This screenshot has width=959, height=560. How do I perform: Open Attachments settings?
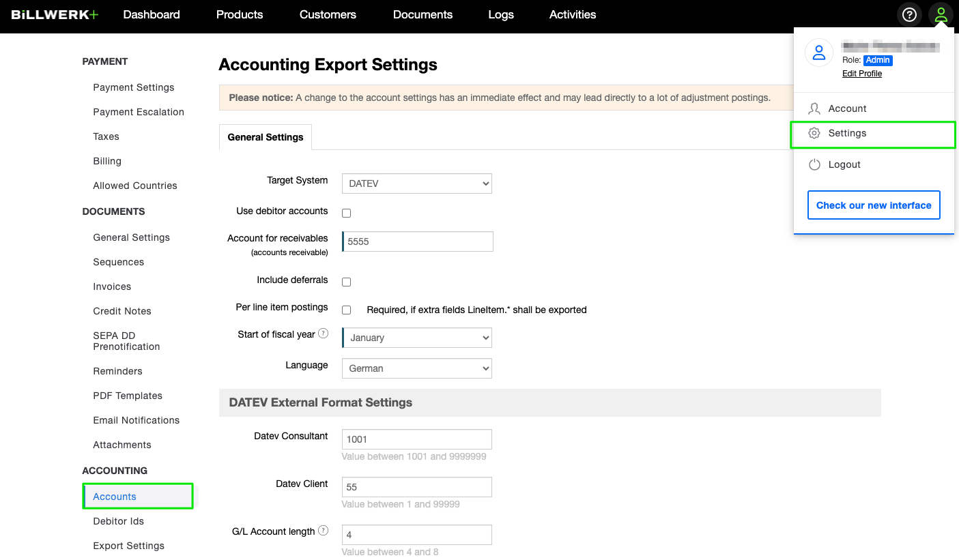point(122,445)
